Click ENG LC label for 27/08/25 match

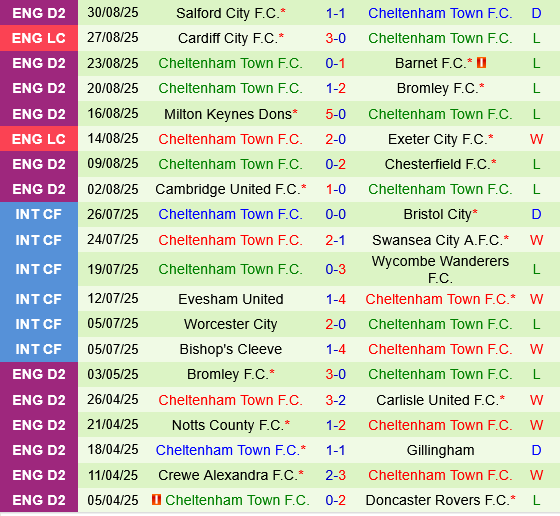pyautogui.click(x=39, y=38)
